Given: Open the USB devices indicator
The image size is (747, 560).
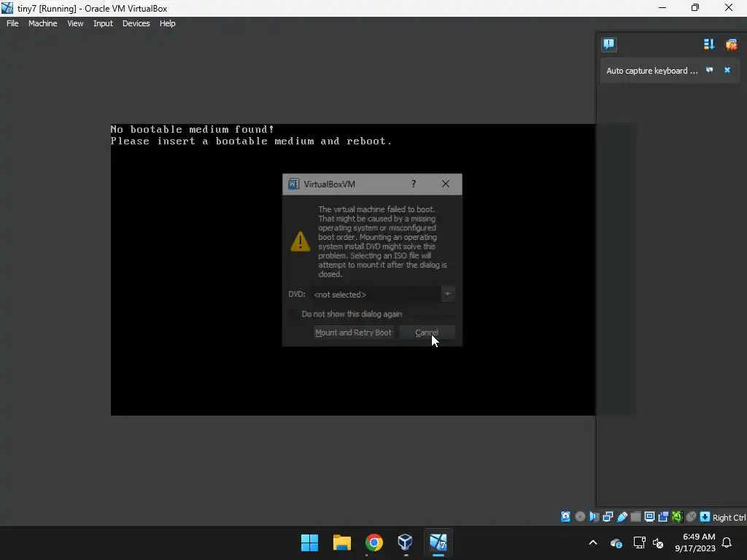Looking at the screenshot, I should [x=622, y=517].
